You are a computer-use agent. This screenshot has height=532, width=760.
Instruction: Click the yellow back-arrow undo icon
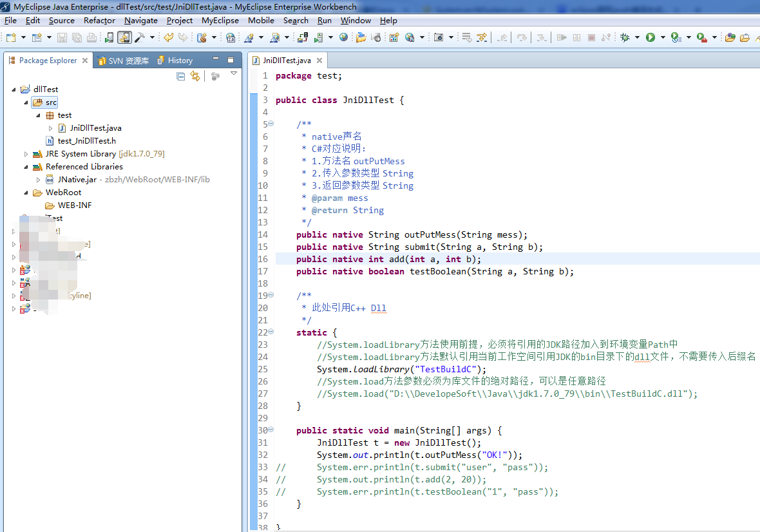[x=168, y=37]
